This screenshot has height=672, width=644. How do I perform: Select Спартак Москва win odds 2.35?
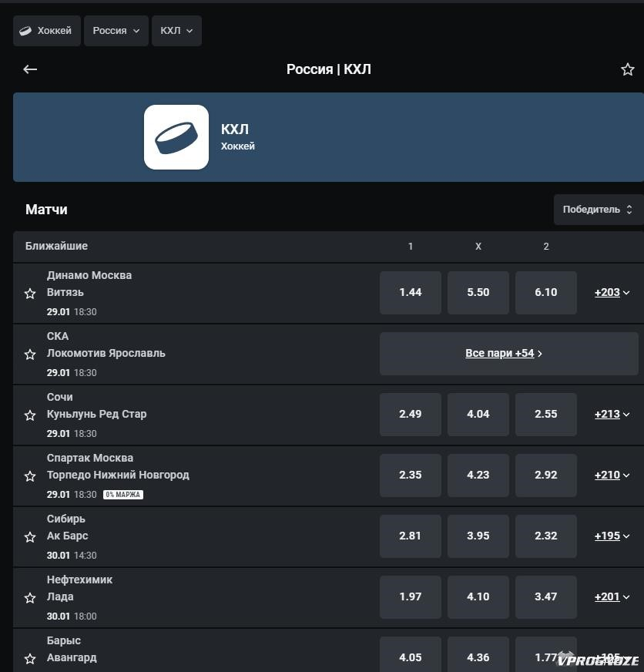411,475
